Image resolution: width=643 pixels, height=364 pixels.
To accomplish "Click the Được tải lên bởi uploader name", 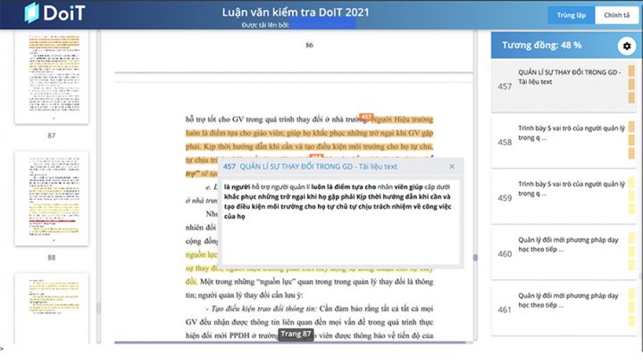I will (322, 25).
